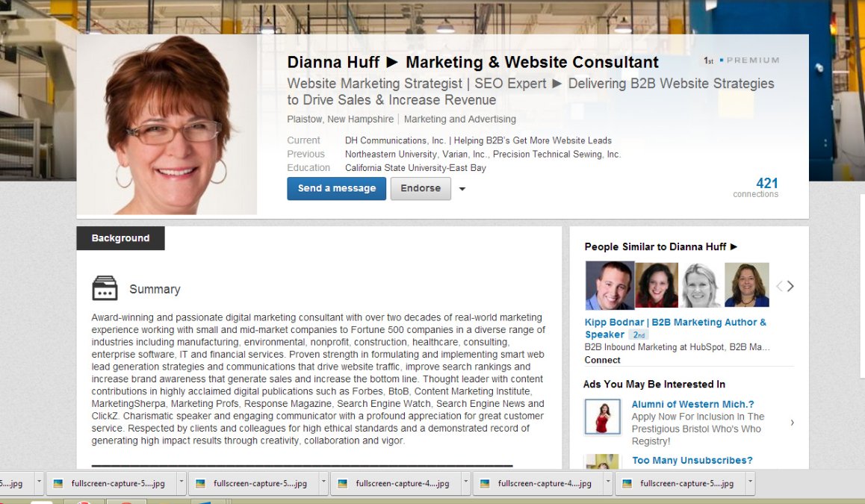Screen dimensions: 865x504
Task: Click the 1st degree connection badge
Action: tap(709, 60)
